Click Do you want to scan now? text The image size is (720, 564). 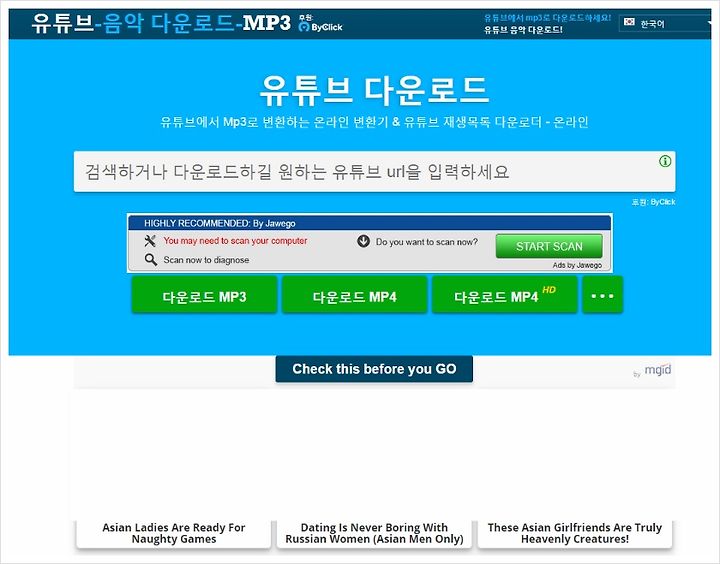tap(427, 242)
